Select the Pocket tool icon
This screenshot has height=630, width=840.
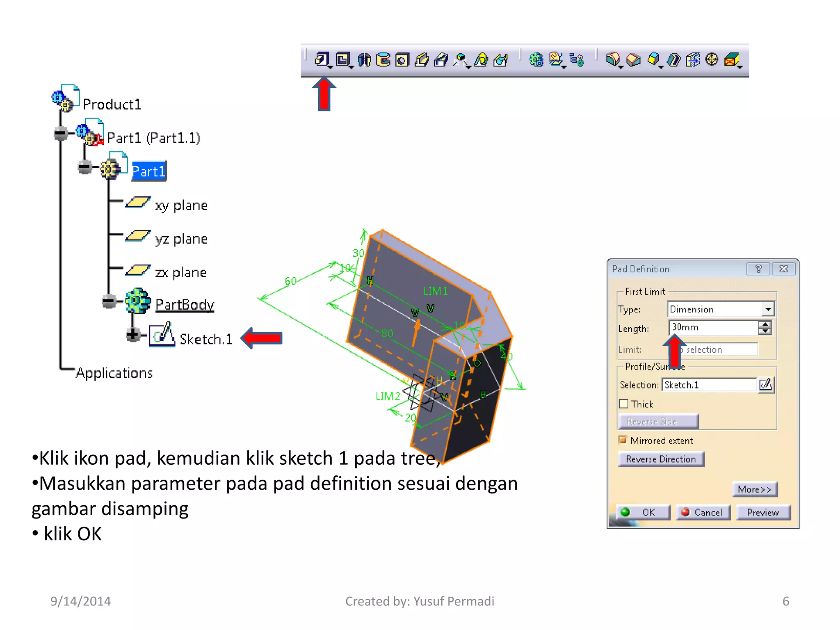(343, 59)
